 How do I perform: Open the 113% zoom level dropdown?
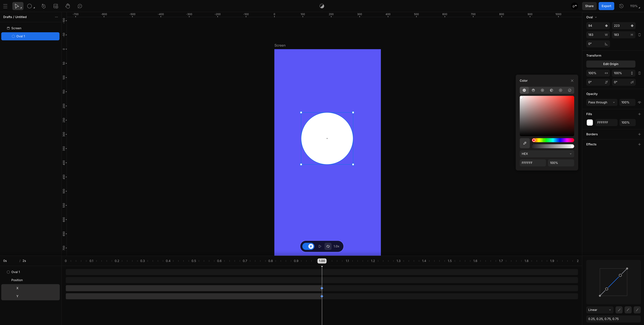click(x=635, y=6)
